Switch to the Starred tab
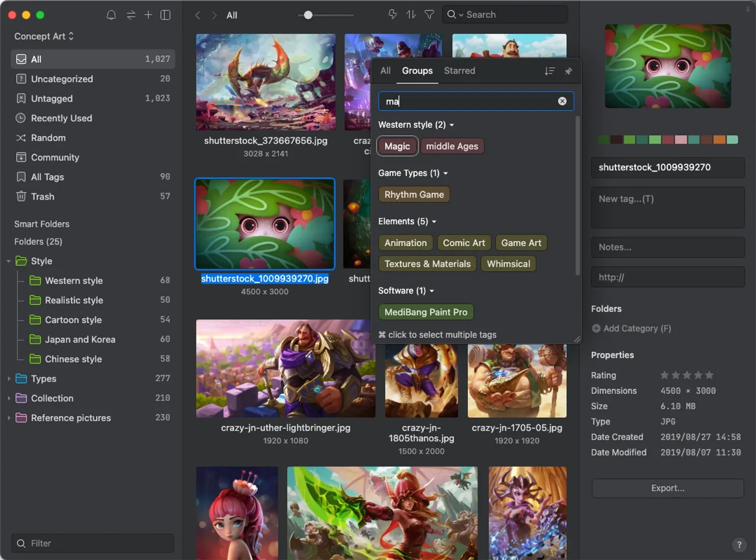The width and height of the screenshot is (756, 560). coord(459,71)
